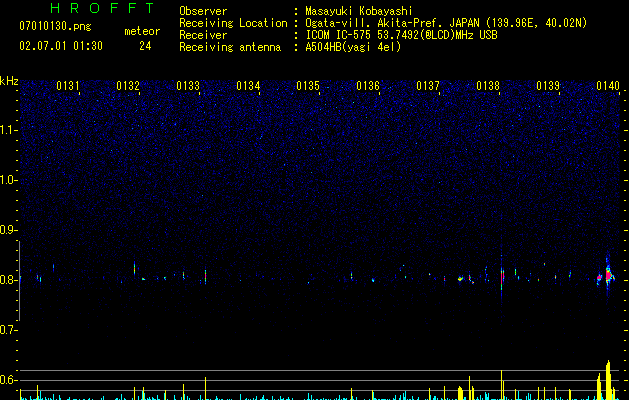Click the 0133 time marker
Screen dimensions: 629x400
point(188,85)
